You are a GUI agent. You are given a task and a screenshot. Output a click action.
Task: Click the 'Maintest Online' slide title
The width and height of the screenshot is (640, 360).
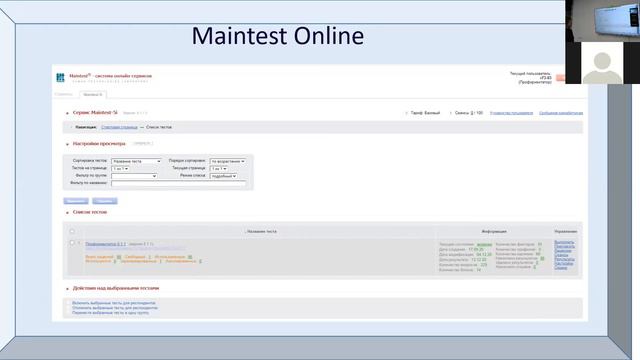tap(278, 36)
